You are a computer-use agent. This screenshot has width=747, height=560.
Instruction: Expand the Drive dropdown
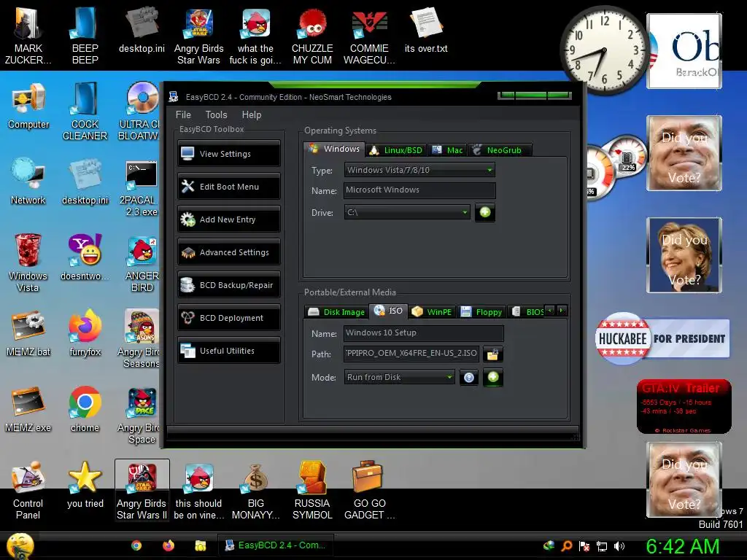407,212
